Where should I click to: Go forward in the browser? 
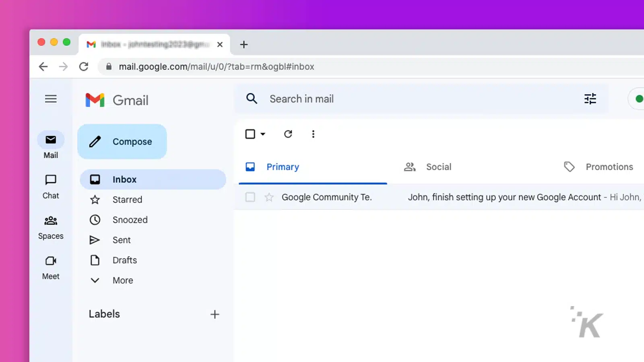tap(63, 67)
